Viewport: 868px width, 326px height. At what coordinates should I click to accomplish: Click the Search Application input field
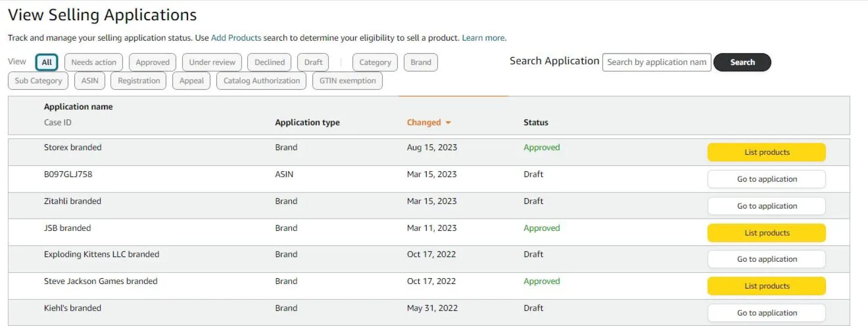(656, 62)
